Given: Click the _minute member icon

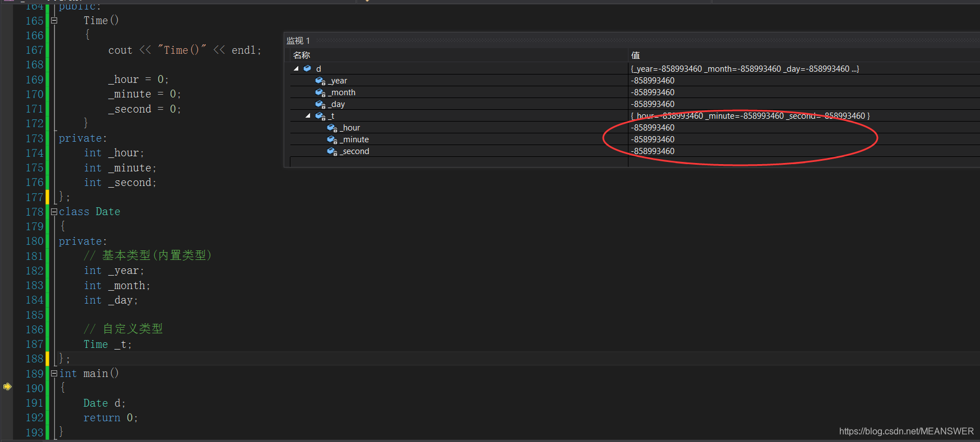Looking at the screenshot, I should (x=332, y=139).
